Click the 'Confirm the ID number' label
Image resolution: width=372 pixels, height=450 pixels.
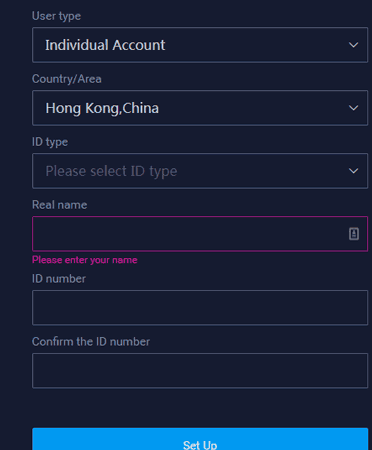[x=91, y=342]
